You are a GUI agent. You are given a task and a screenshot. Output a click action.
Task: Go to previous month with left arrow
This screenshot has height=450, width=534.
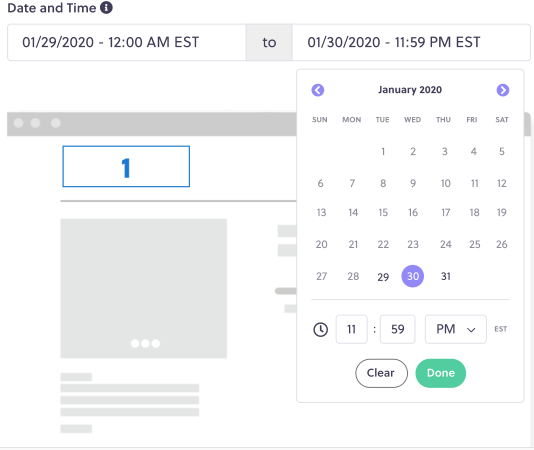318,90
